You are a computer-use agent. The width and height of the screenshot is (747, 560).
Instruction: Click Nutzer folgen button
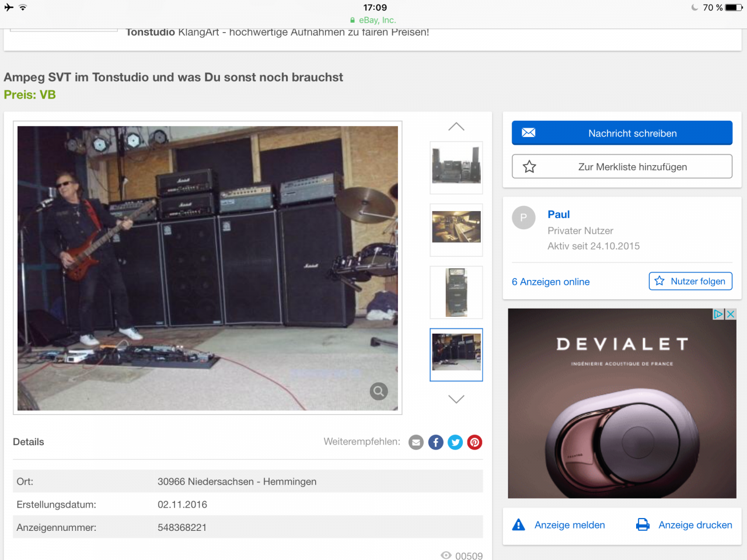[x=690, y=281]
